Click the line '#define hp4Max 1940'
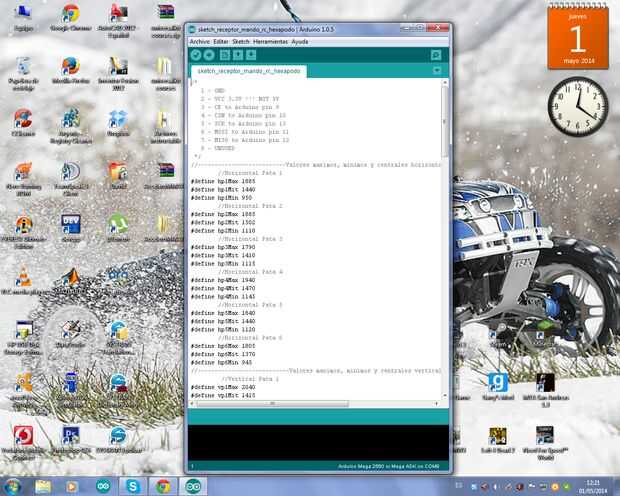Screen dimensions: 620x496 pyautogui.click(x=223, y=280)
